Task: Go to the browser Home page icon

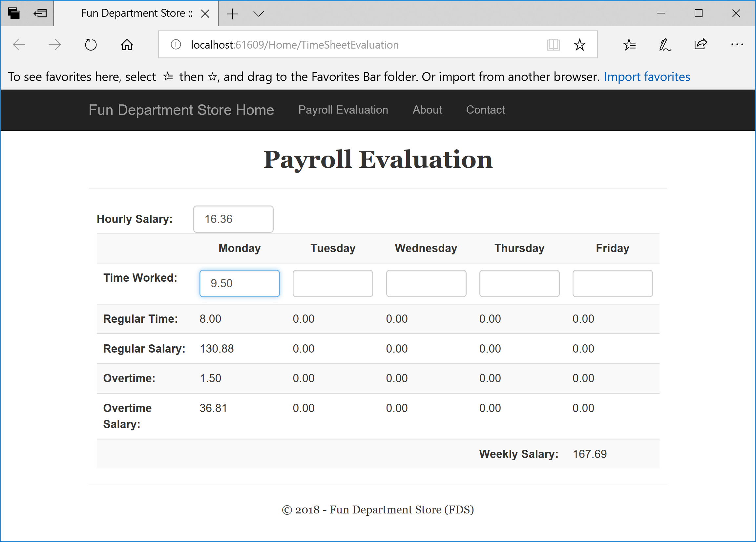Action: coord(127,45)
